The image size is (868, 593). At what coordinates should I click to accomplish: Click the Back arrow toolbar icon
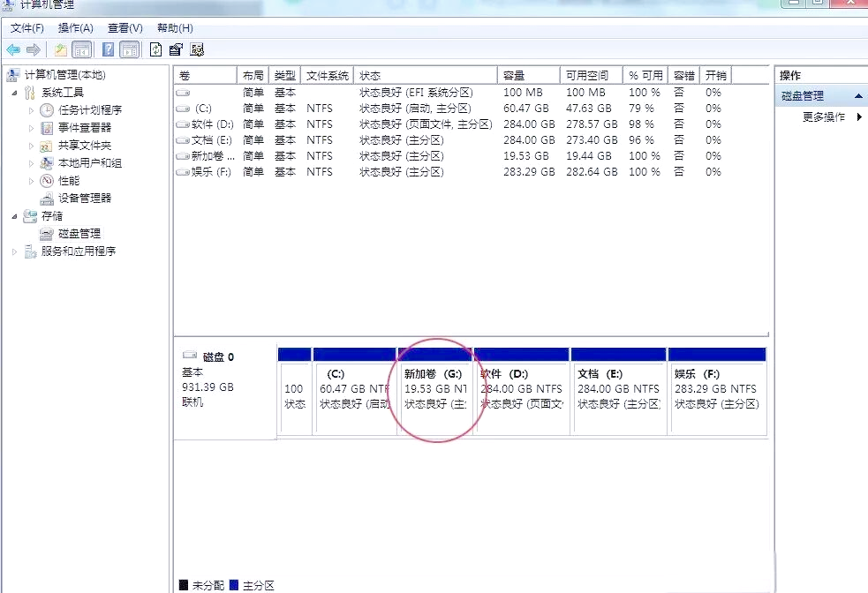pyautogui.click(x=13, y=49)
